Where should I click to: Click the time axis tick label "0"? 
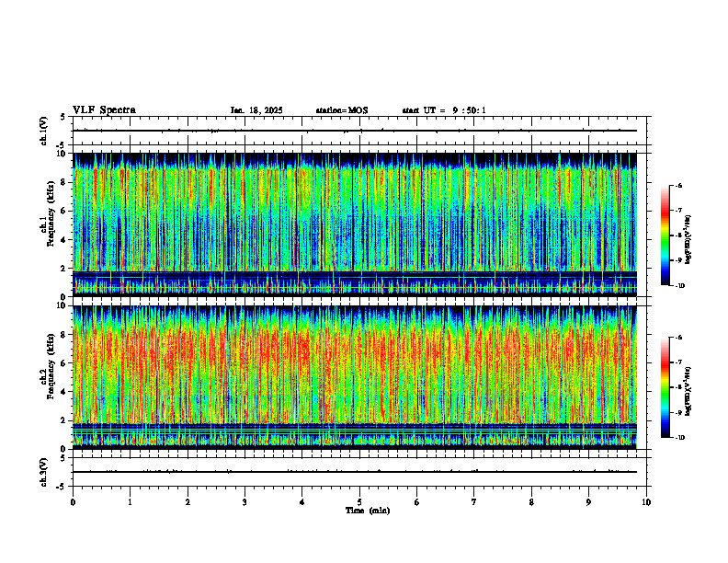73,502
